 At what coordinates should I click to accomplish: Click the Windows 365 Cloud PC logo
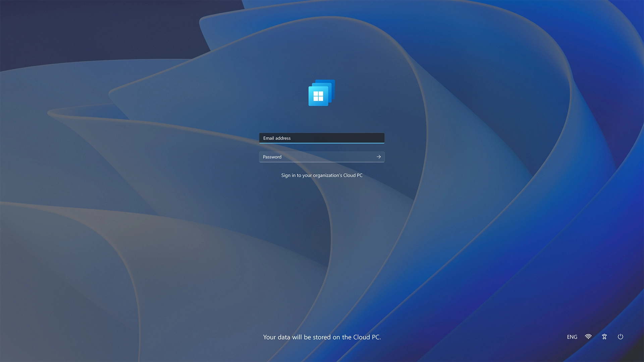(322, 93)
